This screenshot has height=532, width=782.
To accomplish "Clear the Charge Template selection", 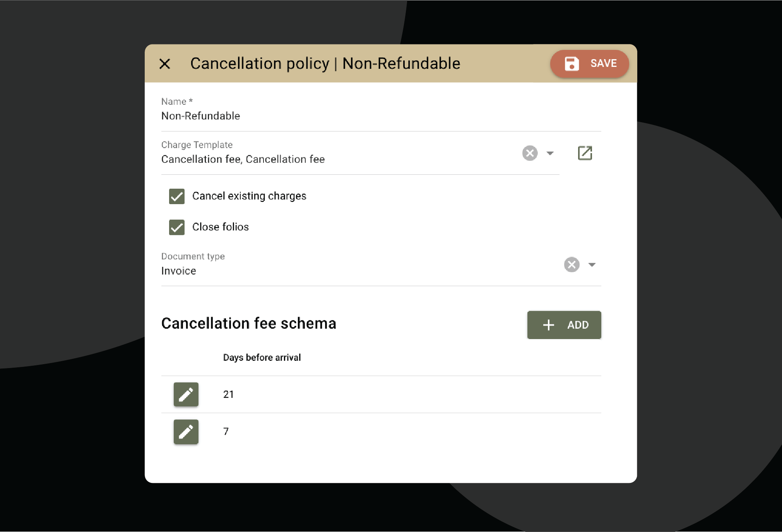I will (x=530, y=153).
